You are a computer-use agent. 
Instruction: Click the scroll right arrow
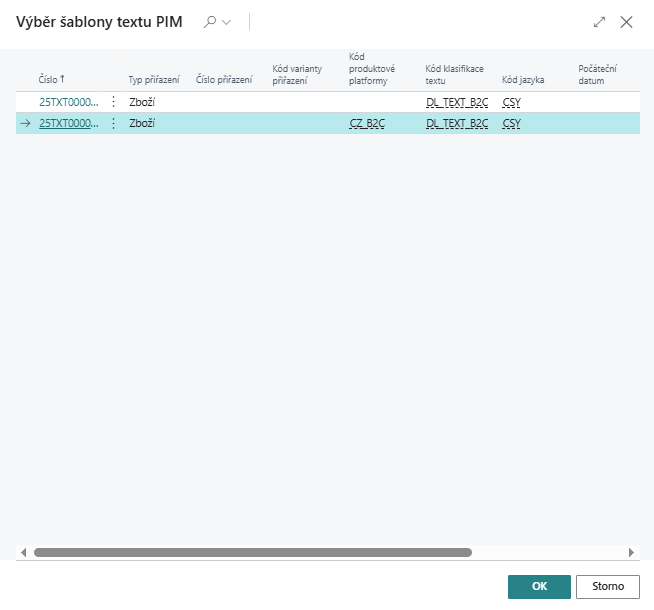[x=631, y=552]
